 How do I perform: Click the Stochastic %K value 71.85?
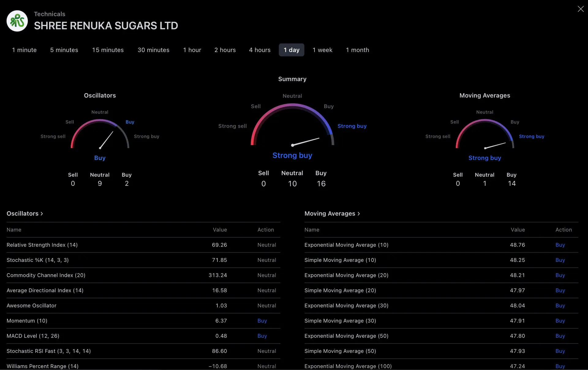(219, 260)
